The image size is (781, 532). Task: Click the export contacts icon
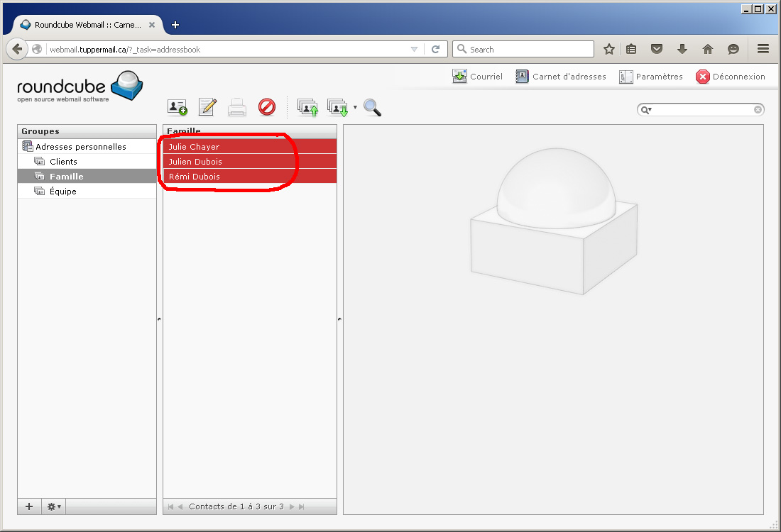(x=337, y=107)
